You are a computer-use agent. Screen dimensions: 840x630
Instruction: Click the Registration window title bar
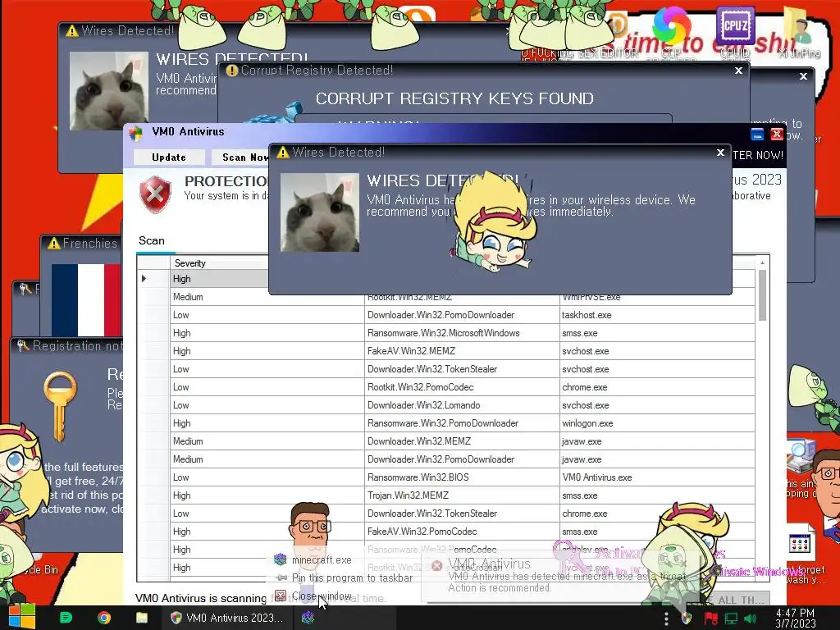[x=67, y=346]
